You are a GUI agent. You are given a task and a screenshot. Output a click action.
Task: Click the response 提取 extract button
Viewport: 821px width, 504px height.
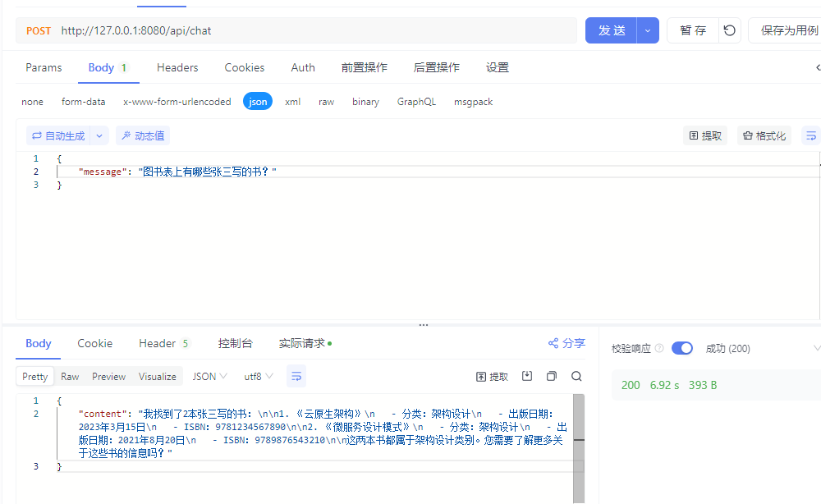coord(492,377)
